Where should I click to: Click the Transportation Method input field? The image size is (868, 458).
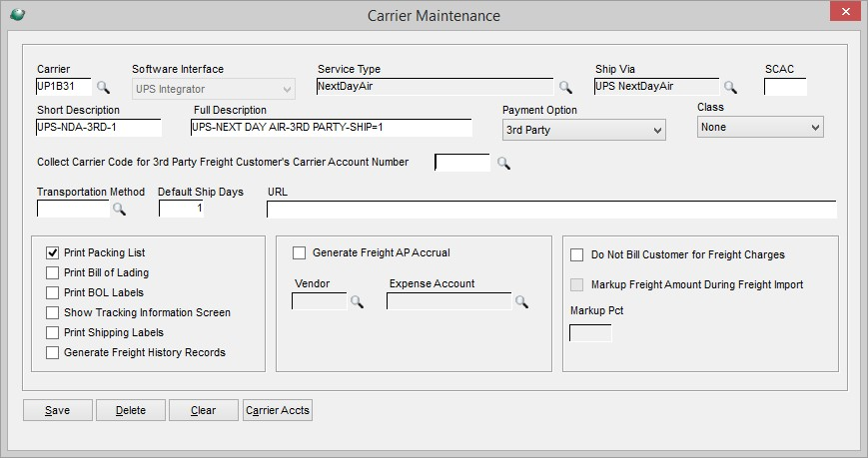pyautogui.click(x=73, y=209)
